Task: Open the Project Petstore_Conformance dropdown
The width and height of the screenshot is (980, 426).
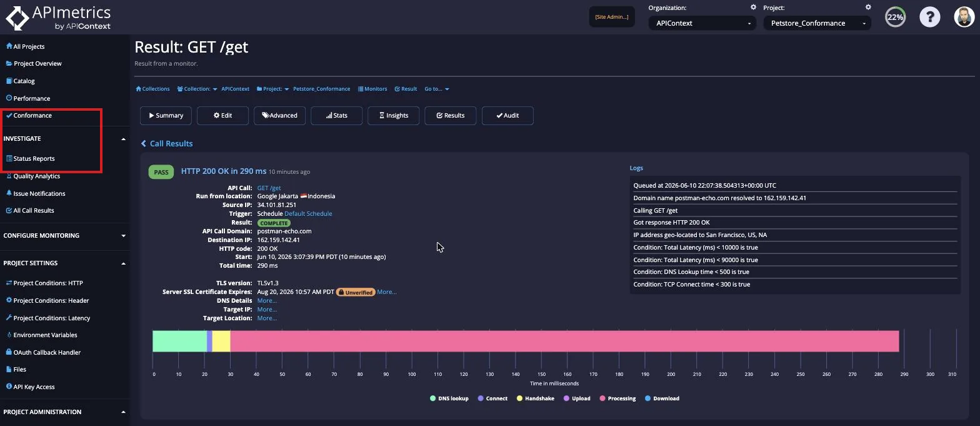Action: pos(817,23)
